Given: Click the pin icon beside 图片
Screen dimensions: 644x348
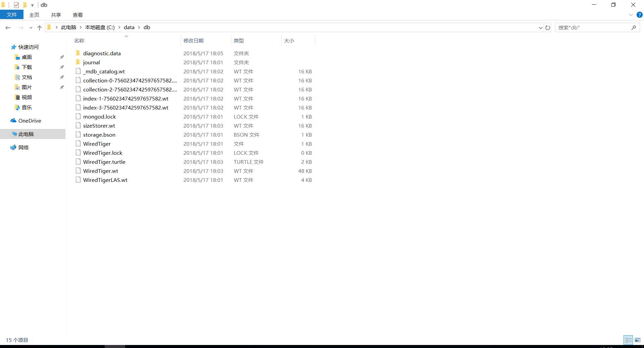Looking at the screenshot, I should pyautogui.click(x=62, y=87).
